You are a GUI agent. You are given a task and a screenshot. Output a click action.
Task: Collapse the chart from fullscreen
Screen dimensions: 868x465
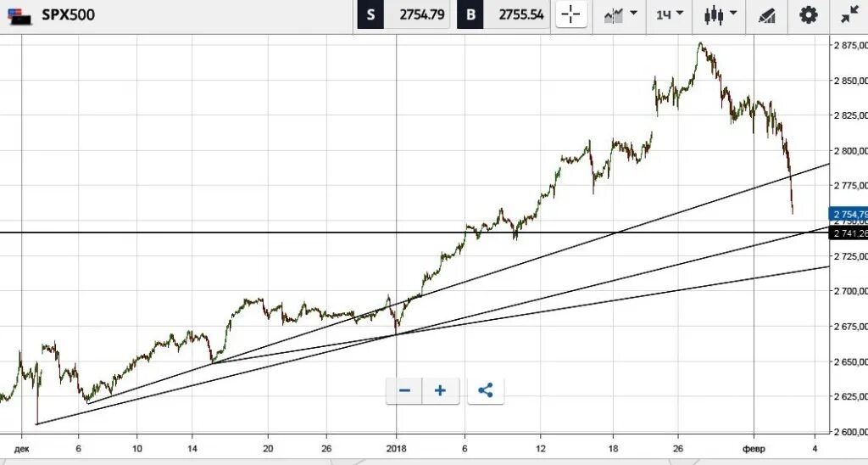coord(849,15)
